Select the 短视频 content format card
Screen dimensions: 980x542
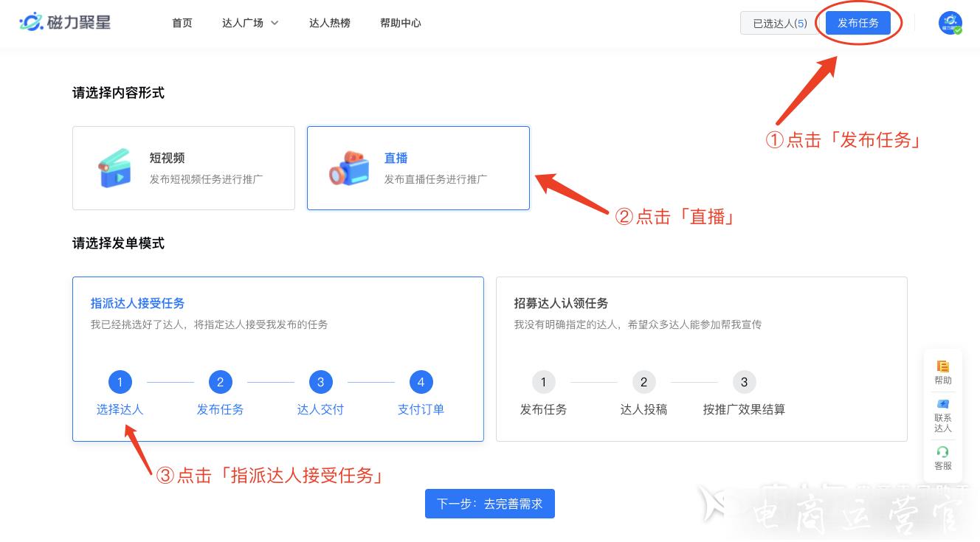[x=184, y=168]
